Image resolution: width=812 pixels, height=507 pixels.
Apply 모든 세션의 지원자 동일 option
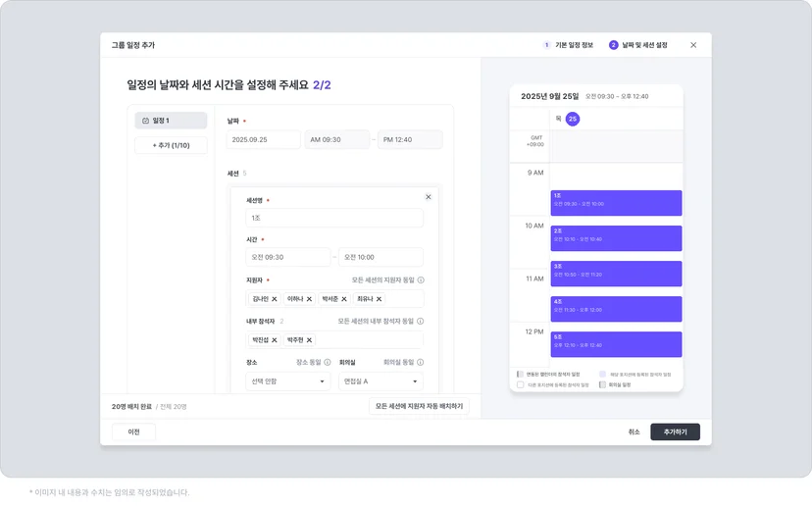tap(382, 279)
